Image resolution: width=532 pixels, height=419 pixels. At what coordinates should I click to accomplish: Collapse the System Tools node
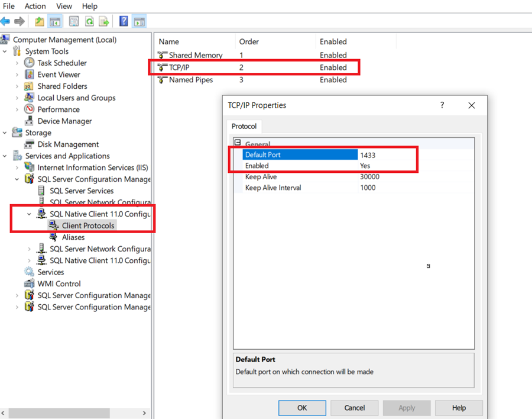coord(5,51)
